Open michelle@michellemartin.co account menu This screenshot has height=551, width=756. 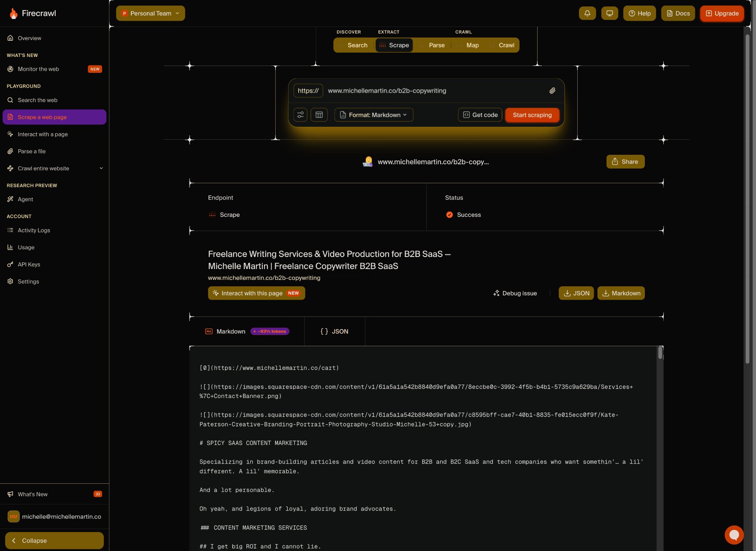click(x=54, y=517)
